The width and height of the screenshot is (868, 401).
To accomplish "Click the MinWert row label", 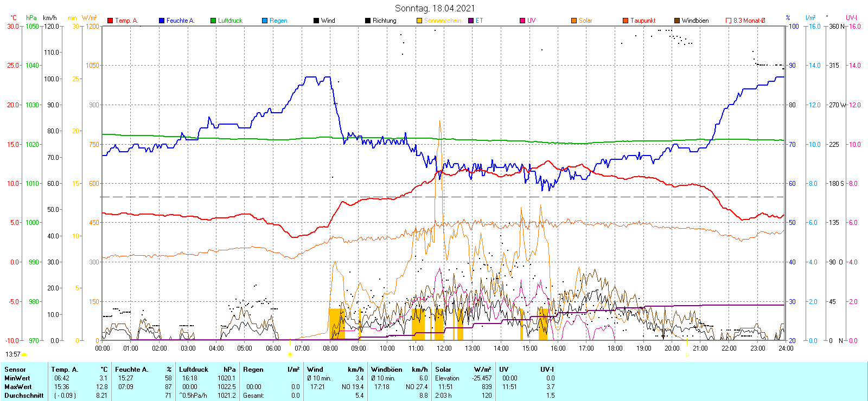I will pyautogui.click(x=17, y=378).
